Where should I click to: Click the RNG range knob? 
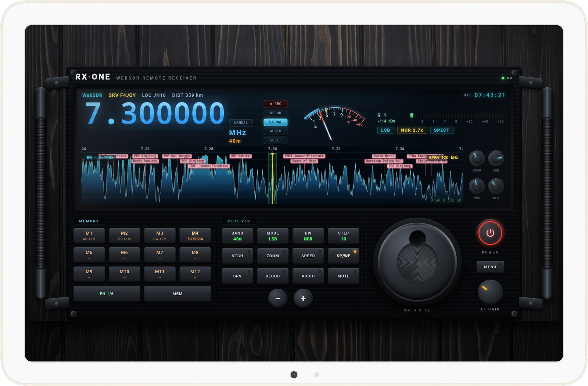[x=477, y=186]
